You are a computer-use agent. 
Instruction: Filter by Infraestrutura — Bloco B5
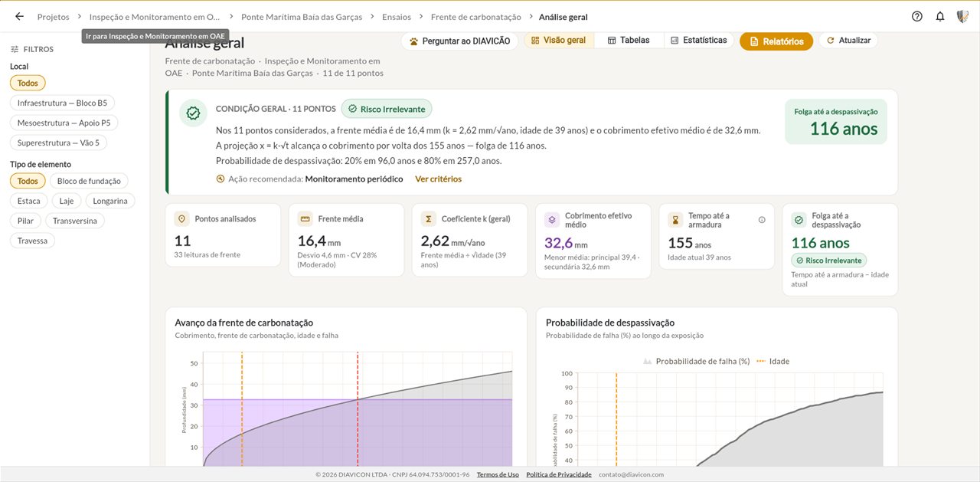[62, 103]
